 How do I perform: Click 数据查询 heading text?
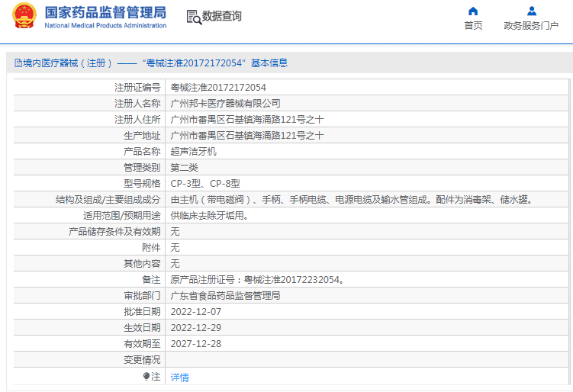pyautogui.click(x=222, y=16)
